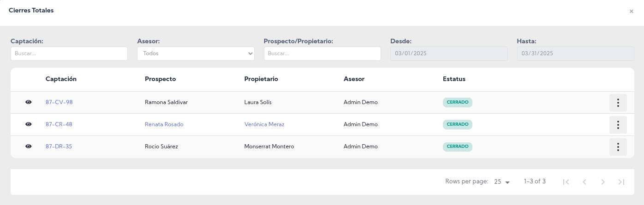Jump to the last page of results
Screen dimensions: 644x205
point(621,182)
